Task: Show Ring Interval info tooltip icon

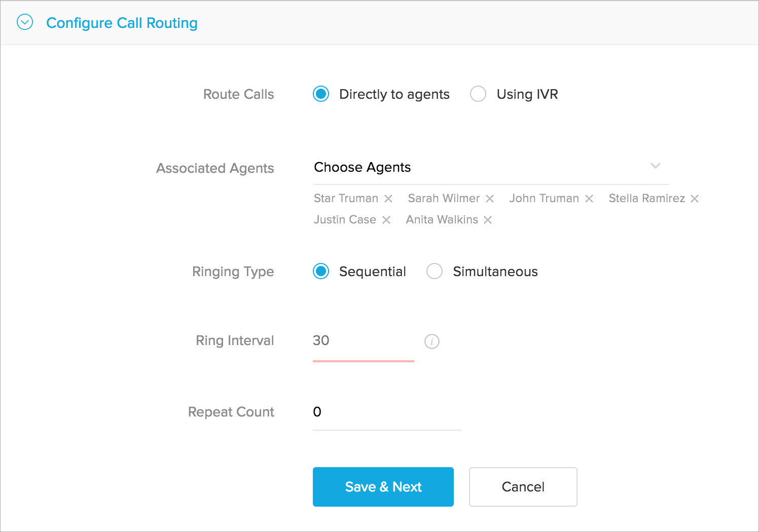Action: click(432, 341)
